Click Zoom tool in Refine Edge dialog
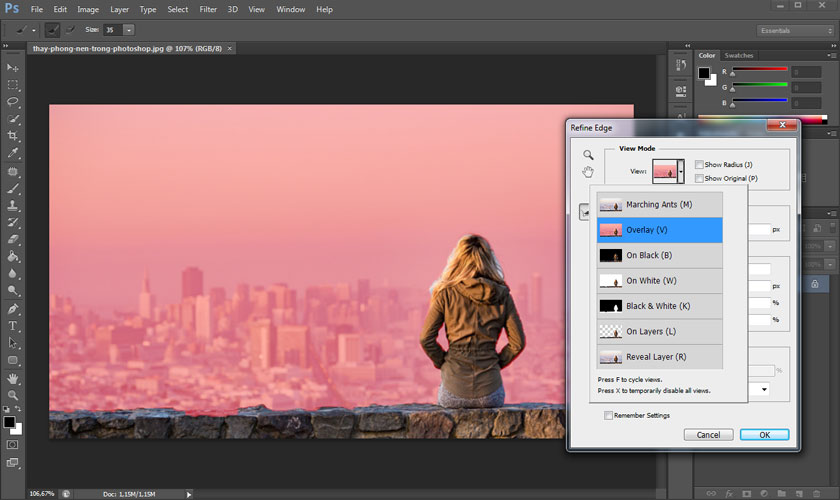The height and width of the screenshot is (500, 840). coord(588,155)
